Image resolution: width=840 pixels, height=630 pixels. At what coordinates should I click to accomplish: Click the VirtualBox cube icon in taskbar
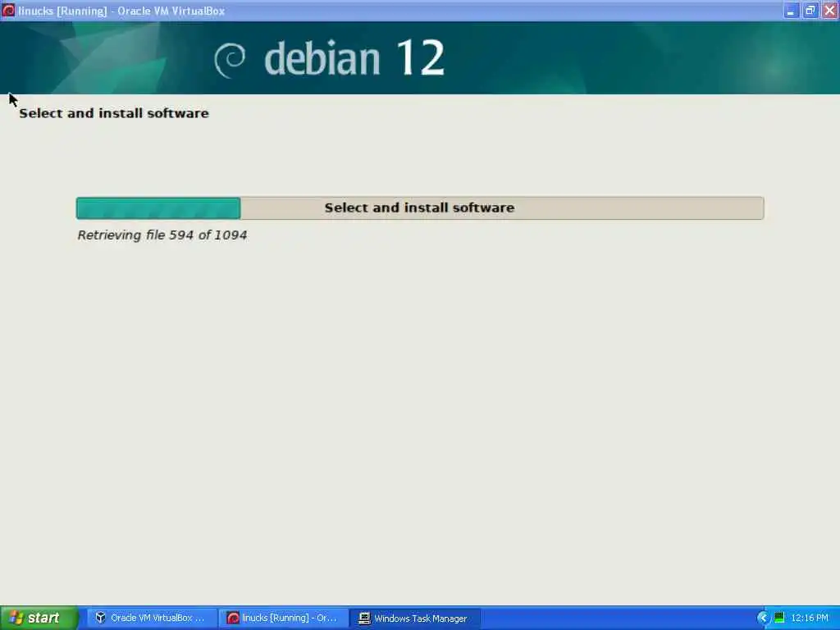click(x=100, y=618)
